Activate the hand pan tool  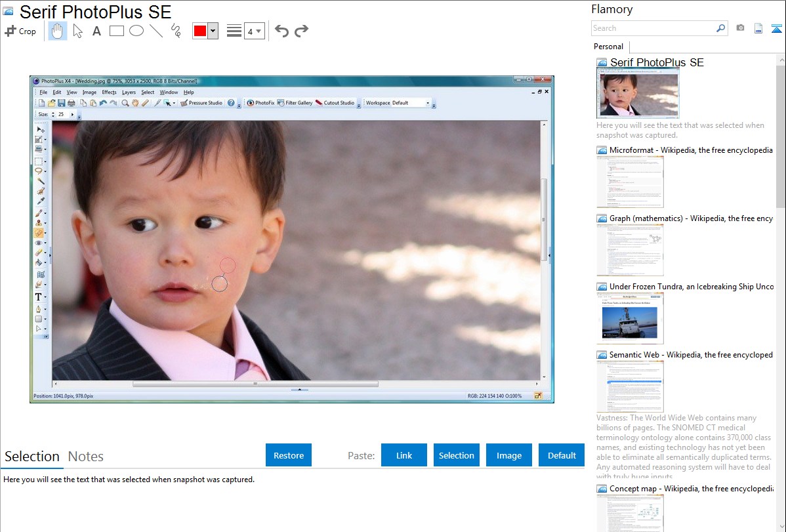58,31
